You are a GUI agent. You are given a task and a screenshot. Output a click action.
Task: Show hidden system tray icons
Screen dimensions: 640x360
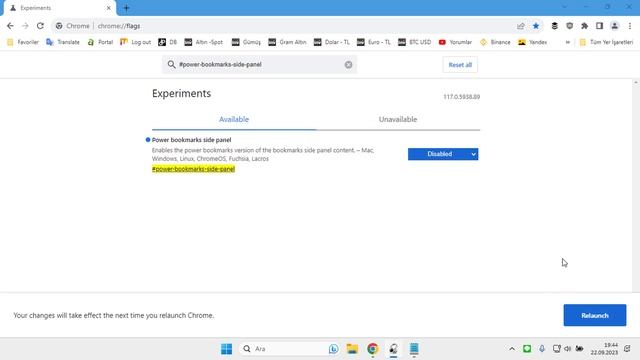point(512,349)
